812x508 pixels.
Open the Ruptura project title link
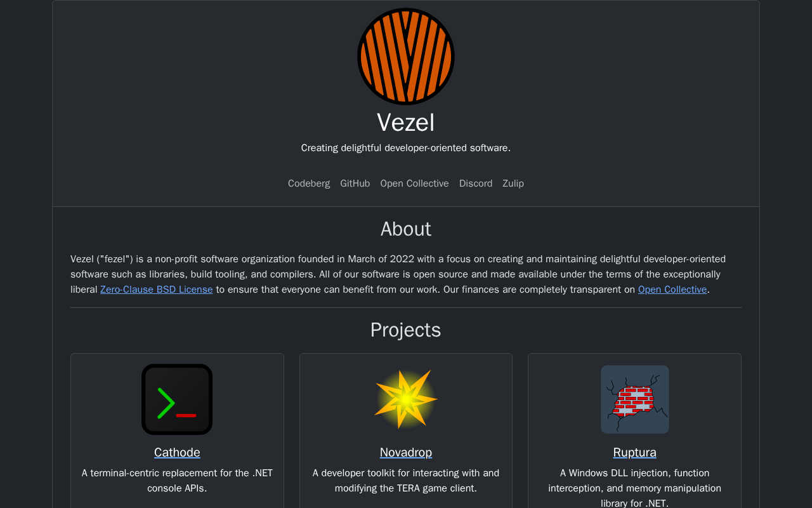[635, 452]
